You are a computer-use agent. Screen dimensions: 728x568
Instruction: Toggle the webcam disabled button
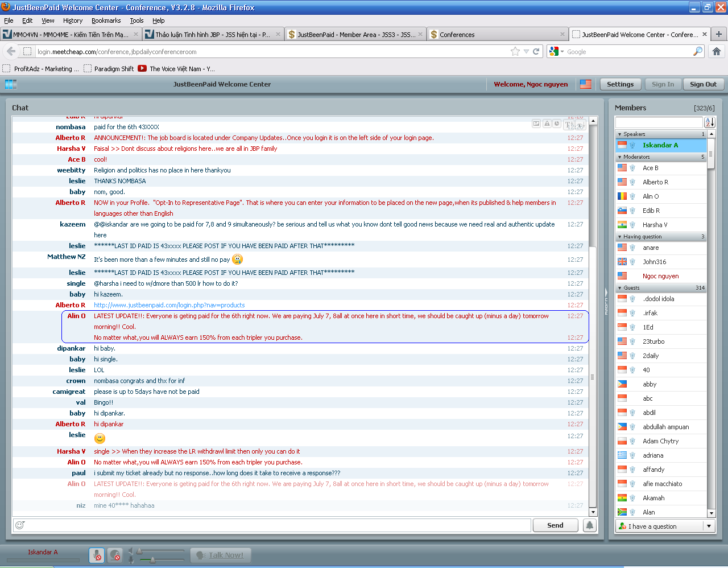click(x=115, y=555)
